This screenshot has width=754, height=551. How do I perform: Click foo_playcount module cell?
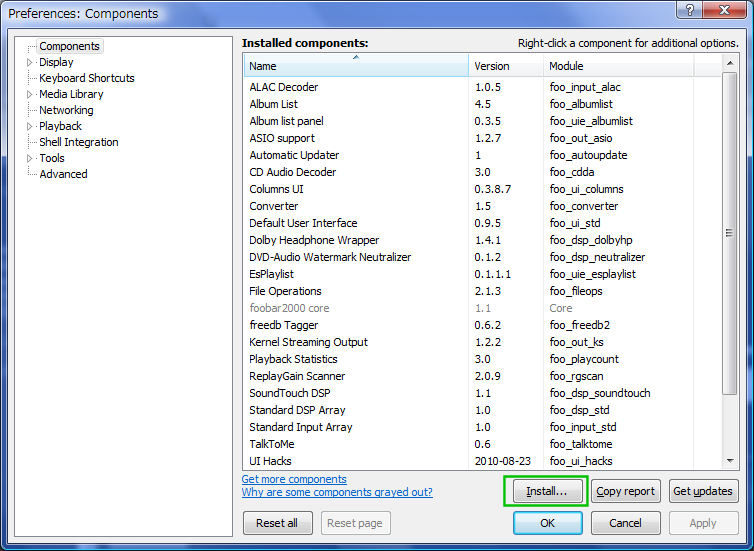(x=584, y=359)
